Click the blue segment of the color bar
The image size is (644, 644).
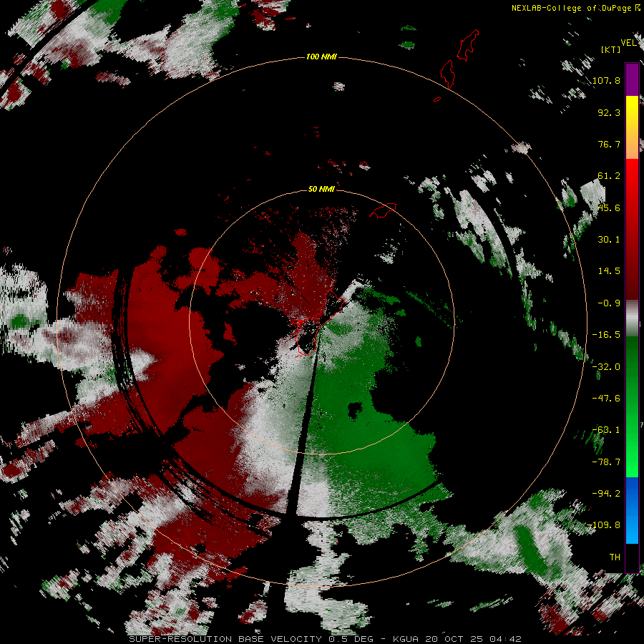point(632,510)
